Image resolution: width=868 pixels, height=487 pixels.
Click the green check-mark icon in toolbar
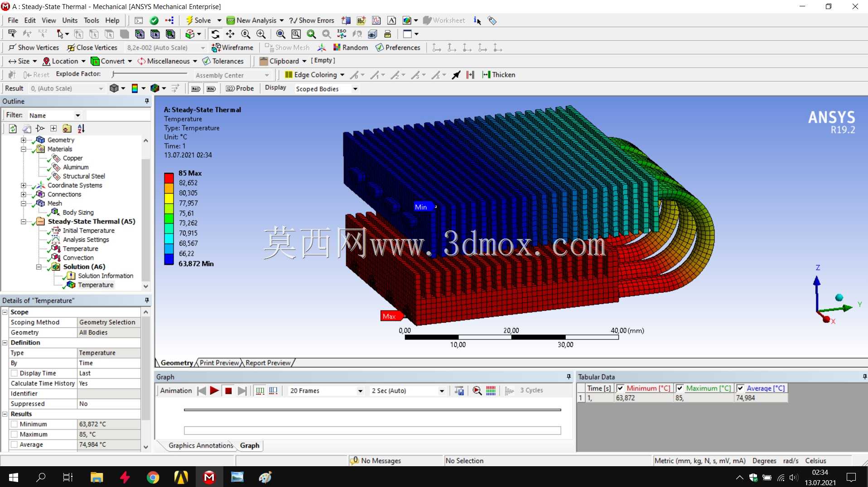154,20
